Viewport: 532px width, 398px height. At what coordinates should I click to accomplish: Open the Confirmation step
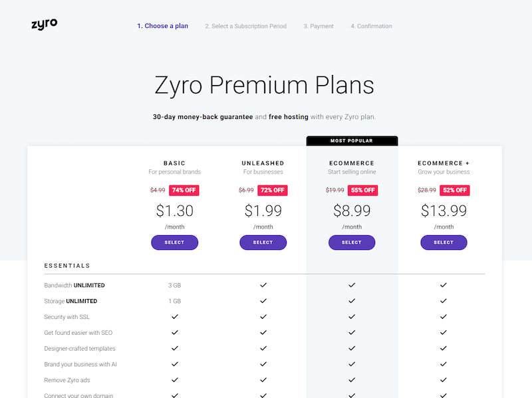click(371, 26)
